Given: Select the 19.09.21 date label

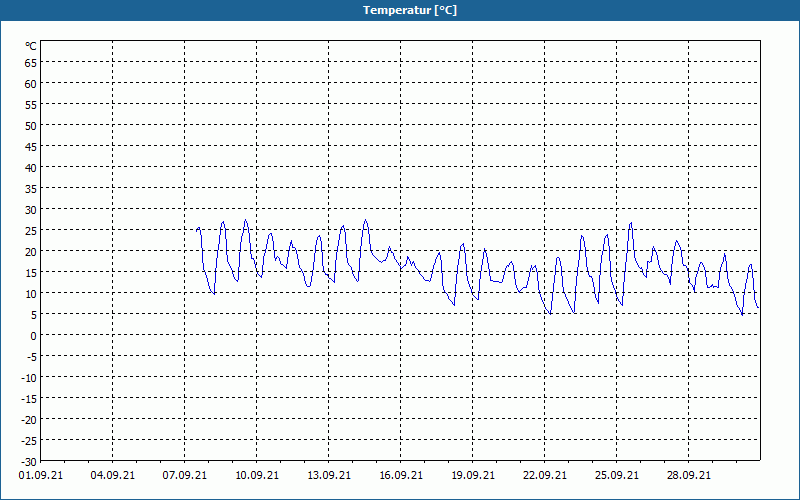Looking at the screenshot, I should pos(472,475).
